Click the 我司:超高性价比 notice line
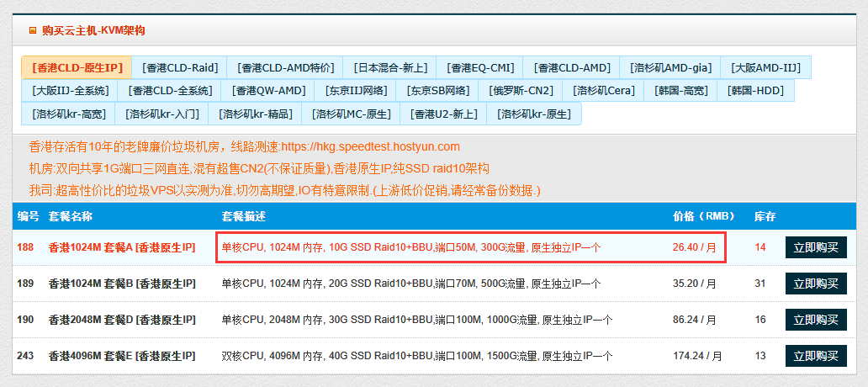This screenshot has width=868, height=387. point(284,190)
